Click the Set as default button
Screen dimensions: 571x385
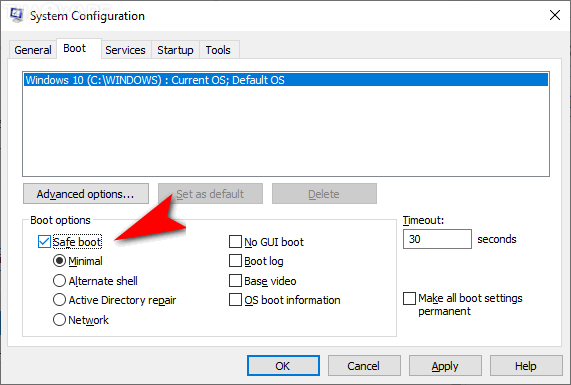[210, 194]
